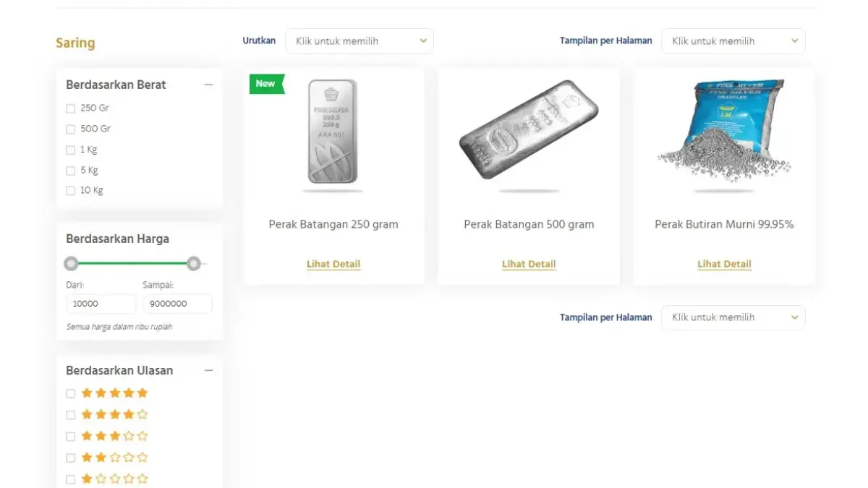
Task: Check the 250 Gr weight filter
Action: tap(71, 108)
